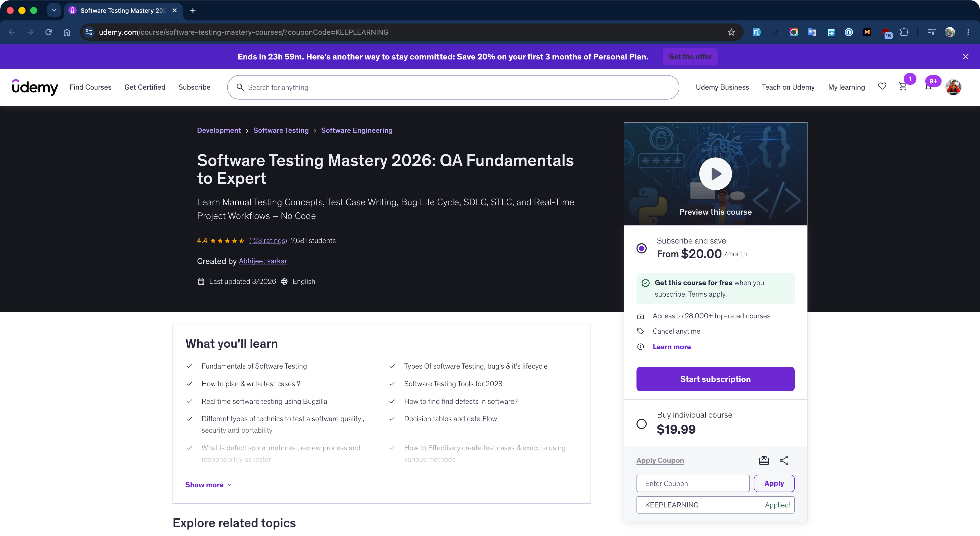Viewport: 980px width, 536px height.
Task: Click the applied KEEPLEARNING coupon row
Action: pos(715,505)
